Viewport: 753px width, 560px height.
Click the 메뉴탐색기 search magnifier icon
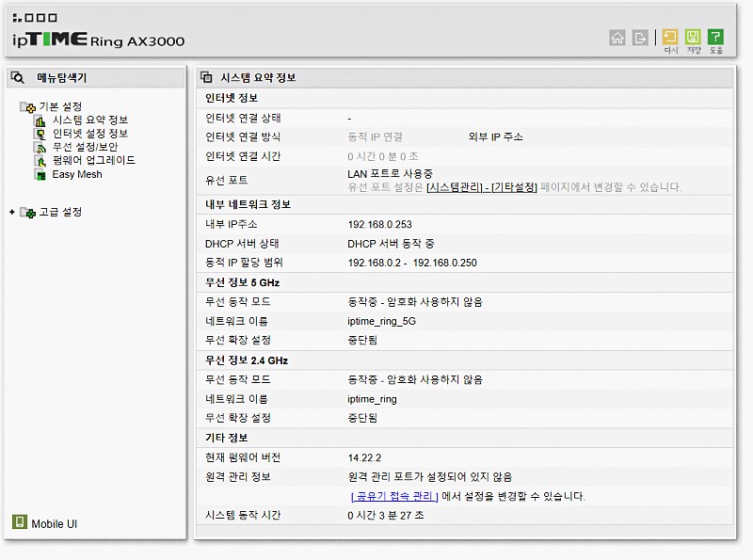tap(18, 78)
